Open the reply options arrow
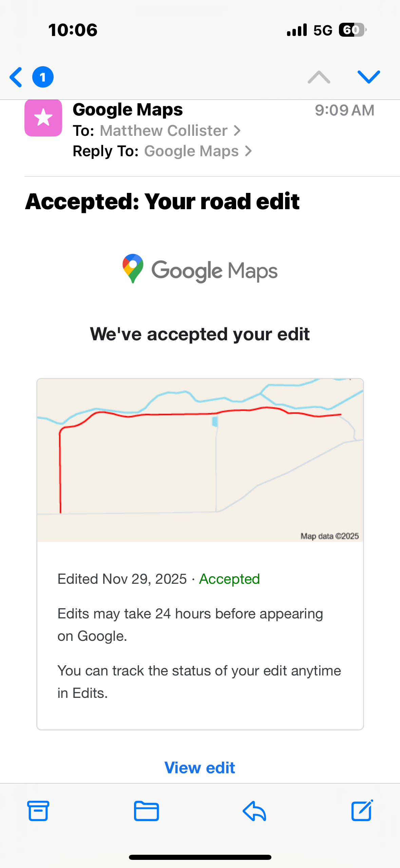The width and height of the screenshot is (400, 868). point(254,811)
